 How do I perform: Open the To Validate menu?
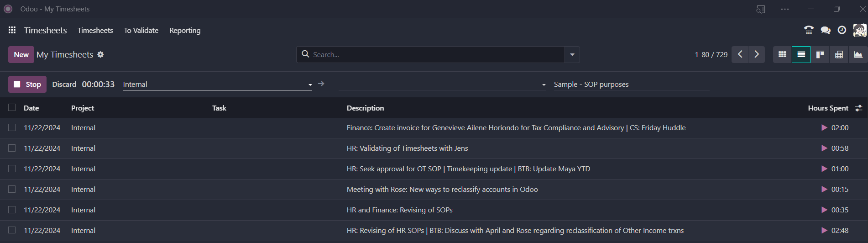141,30
